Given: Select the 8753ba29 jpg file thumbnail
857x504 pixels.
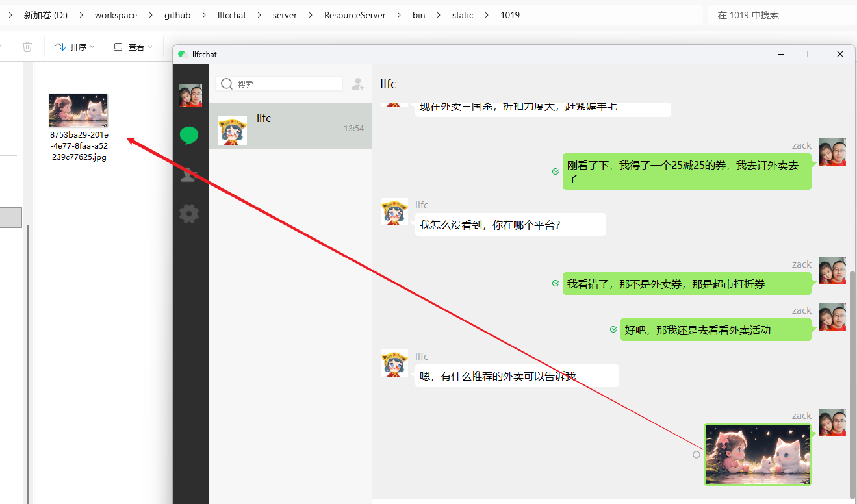Looking at the screenshot, I should pos(78,110).
